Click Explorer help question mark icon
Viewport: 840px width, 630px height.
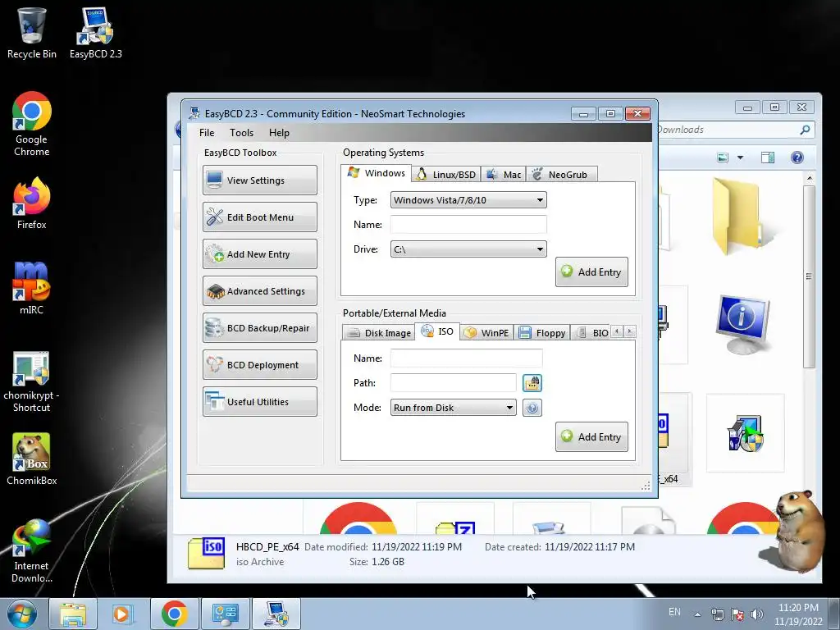(797, 157)
